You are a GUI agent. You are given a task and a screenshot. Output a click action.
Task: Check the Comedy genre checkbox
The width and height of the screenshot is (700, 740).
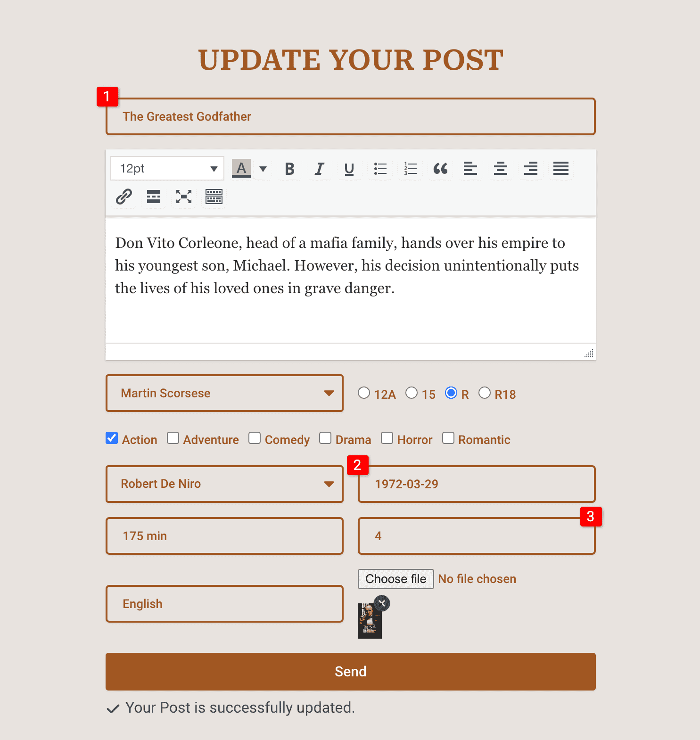tap(255, 438)
